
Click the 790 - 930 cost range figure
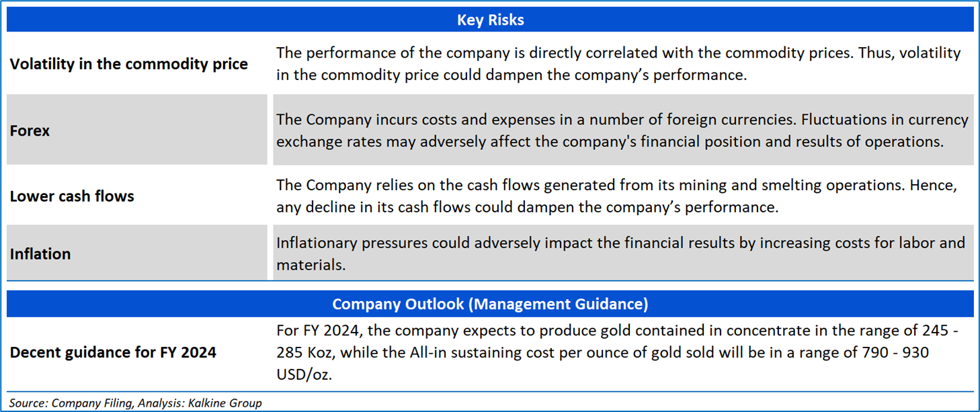click(895, 353)
